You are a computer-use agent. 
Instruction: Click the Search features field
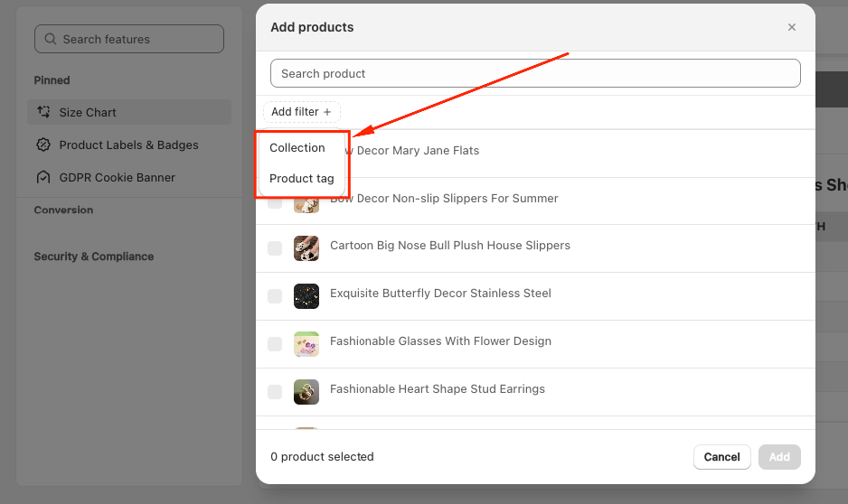point(128,40)
